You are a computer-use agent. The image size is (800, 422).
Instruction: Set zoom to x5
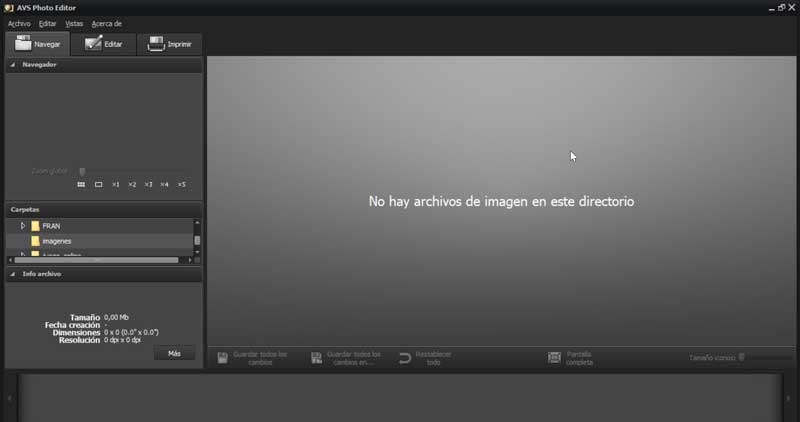182,185
